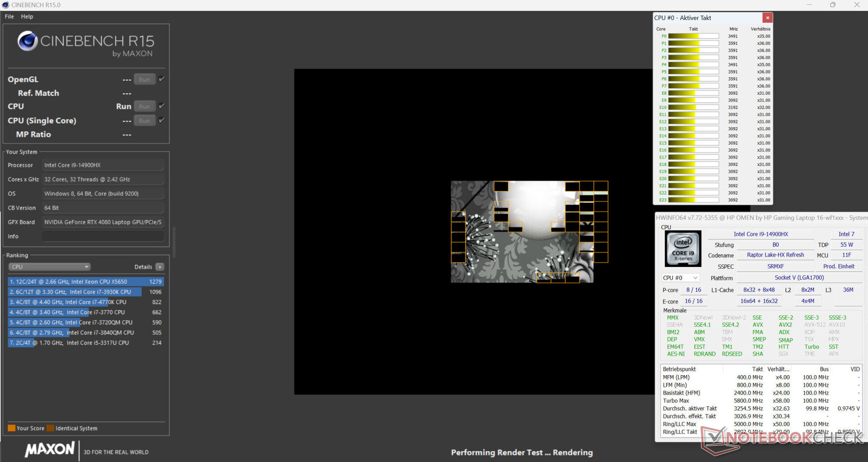Click the P0 core clock bar
Viewport: 868px width, 462px height.
coord(693,36)
